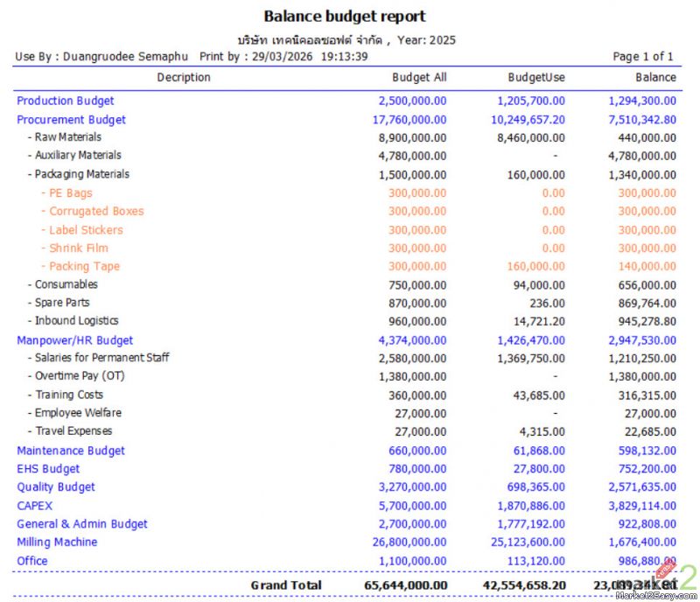This screenshot has height=602, width=700.
Task: Open the Manpower/HR Budget category
Action: point(75,340)
